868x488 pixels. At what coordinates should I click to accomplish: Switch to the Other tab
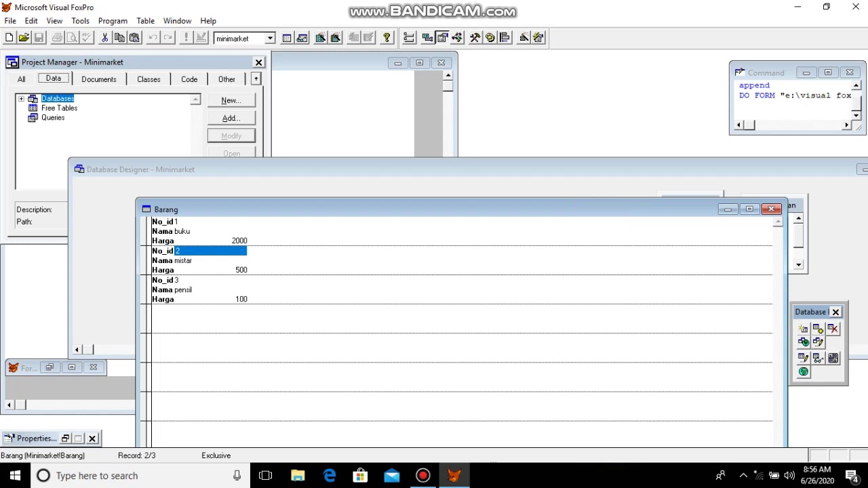[226, 79]
